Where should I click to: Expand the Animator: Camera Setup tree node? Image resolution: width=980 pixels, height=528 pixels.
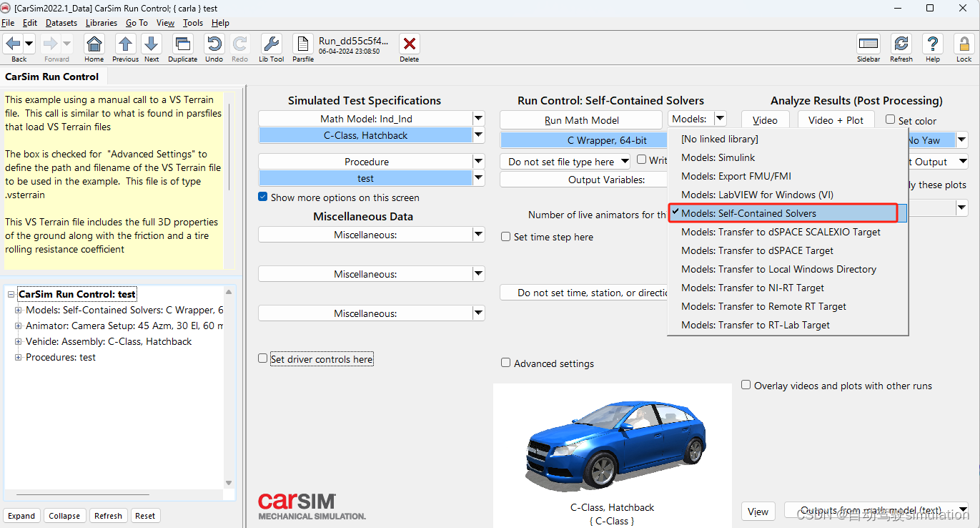[x=18, y=326]
